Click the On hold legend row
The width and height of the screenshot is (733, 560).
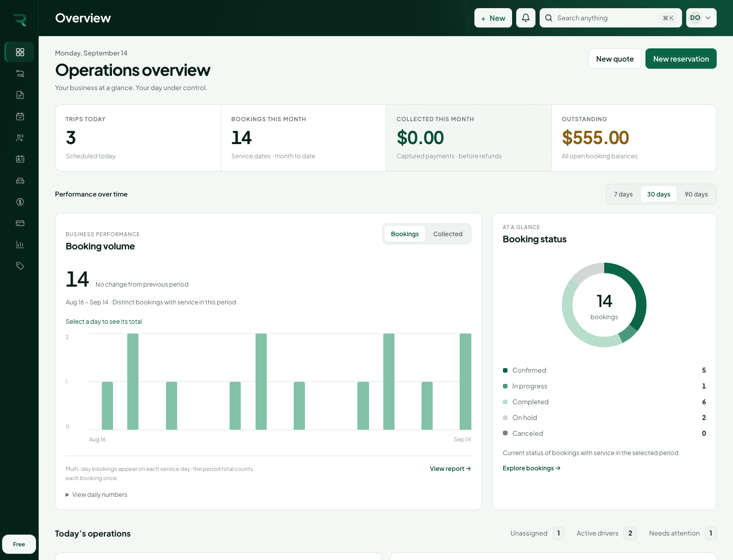point(604,417)
